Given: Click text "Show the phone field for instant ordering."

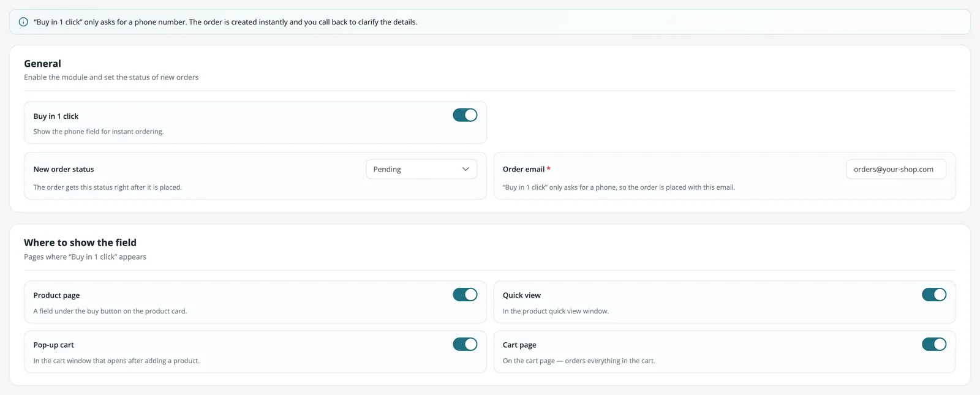Looking at the screenshot, I should (99, 132).
